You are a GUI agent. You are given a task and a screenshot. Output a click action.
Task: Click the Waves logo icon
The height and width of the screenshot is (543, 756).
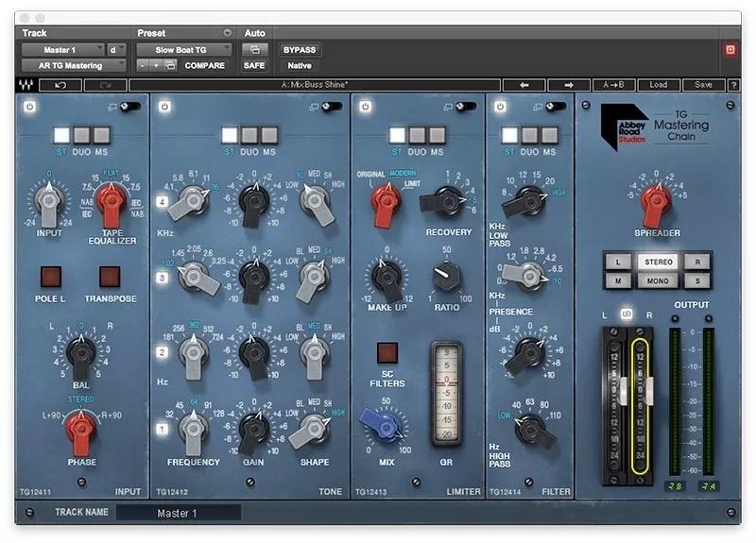point(26,85)
